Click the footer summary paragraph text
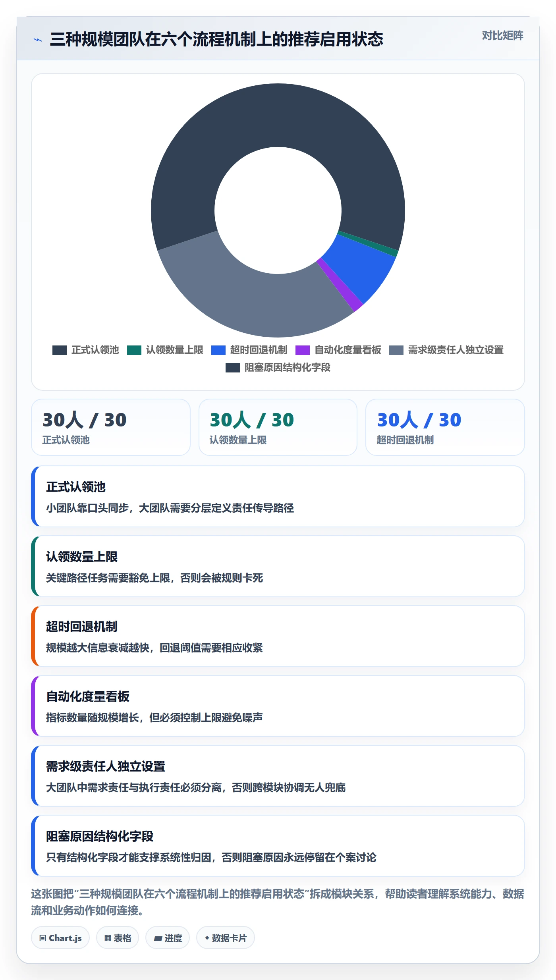 [x=278, y=902]
